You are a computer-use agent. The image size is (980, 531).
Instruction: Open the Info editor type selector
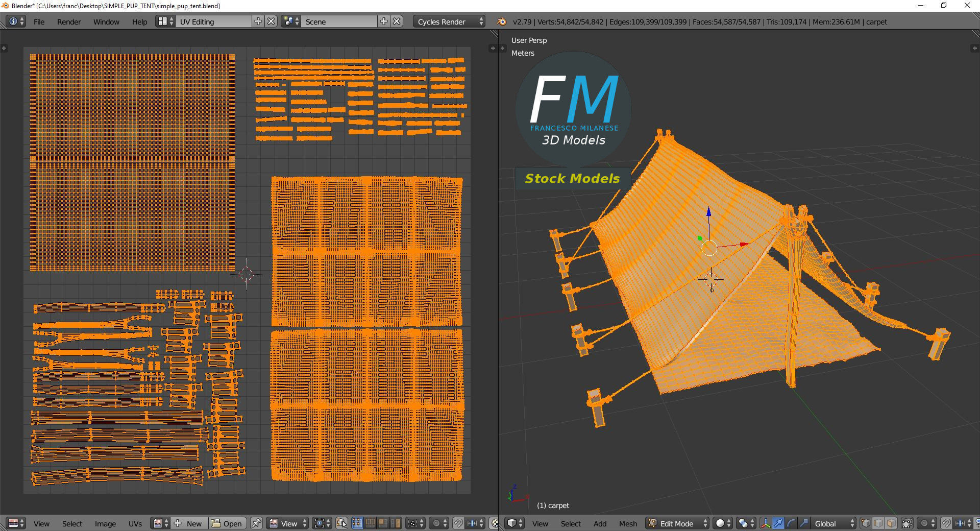[x=16, y=21]
